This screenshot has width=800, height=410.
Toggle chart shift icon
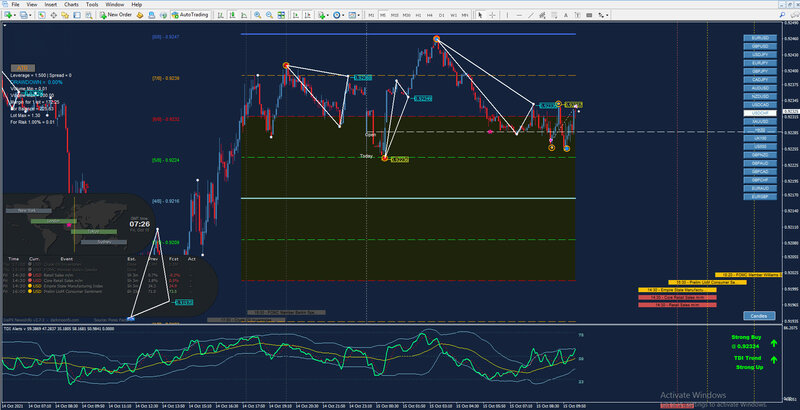(x=307, y=15)
